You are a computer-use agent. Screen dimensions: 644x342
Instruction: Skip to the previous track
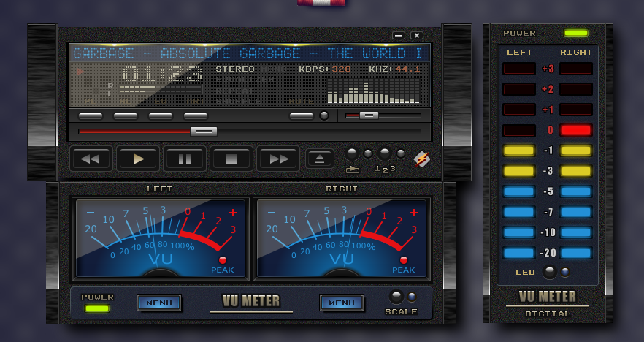pyautogui.click(x=91, y=159)
